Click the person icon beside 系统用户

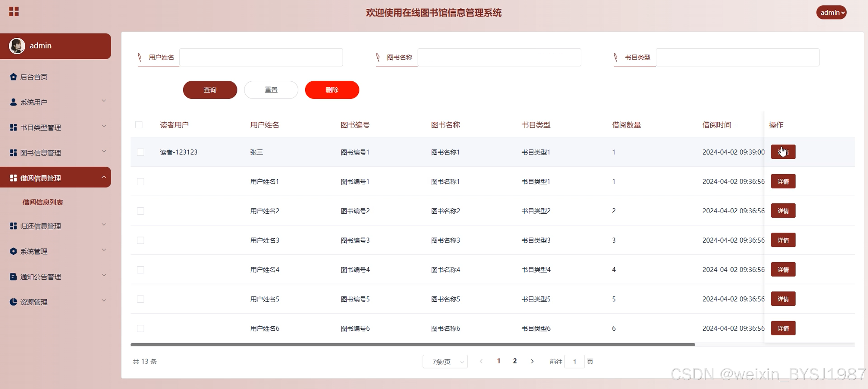[x=13, y=102]
